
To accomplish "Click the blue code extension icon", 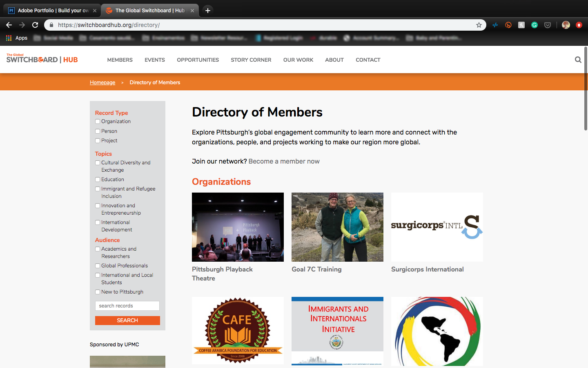I will point(495,25).
